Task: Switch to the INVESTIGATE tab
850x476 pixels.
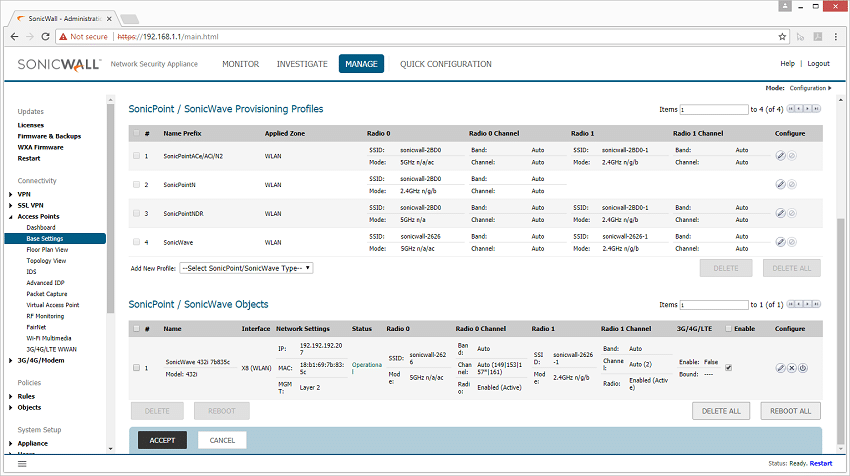Action: 302,64
